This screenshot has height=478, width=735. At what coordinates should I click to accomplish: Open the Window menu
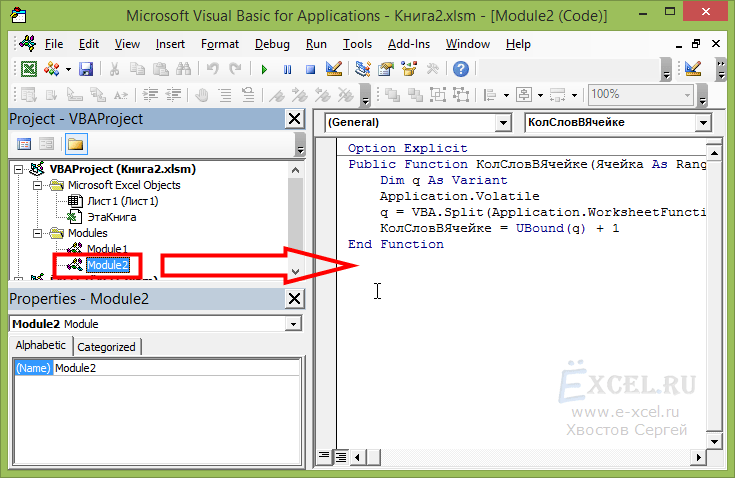pyautogui.click(x=468, y=44)
